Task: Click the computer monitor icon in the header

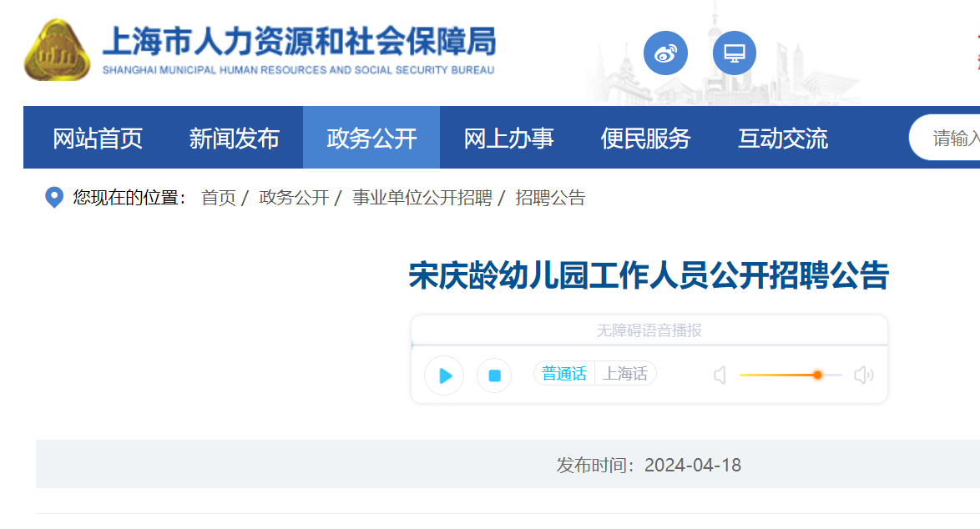Action: pyautogui.click(x=735, y=53)
